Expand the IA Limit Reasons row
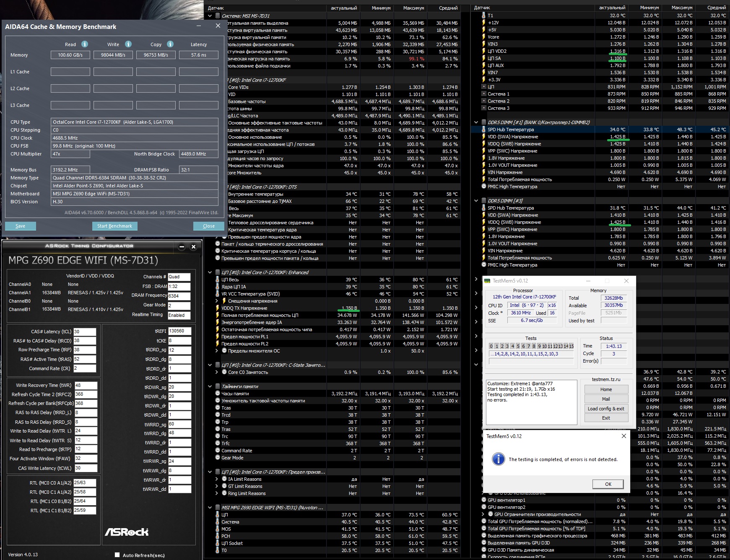 pos(216,479)
